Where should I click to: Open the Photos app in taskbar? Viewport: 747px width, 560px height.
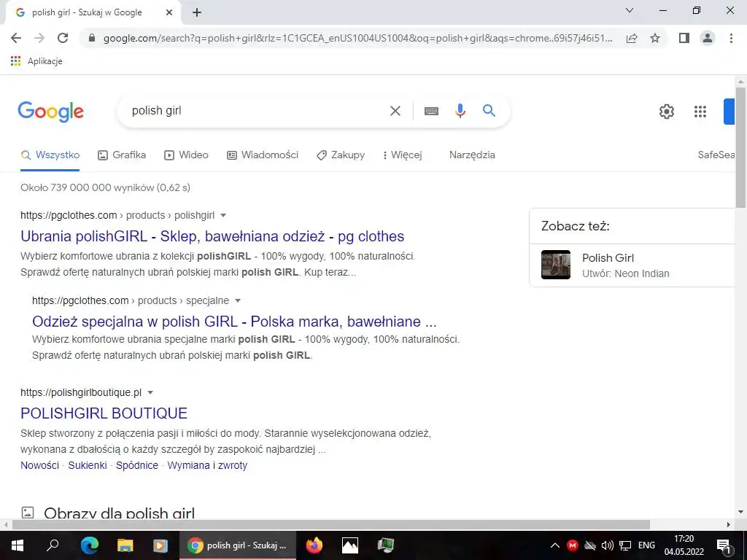[349, 545]
